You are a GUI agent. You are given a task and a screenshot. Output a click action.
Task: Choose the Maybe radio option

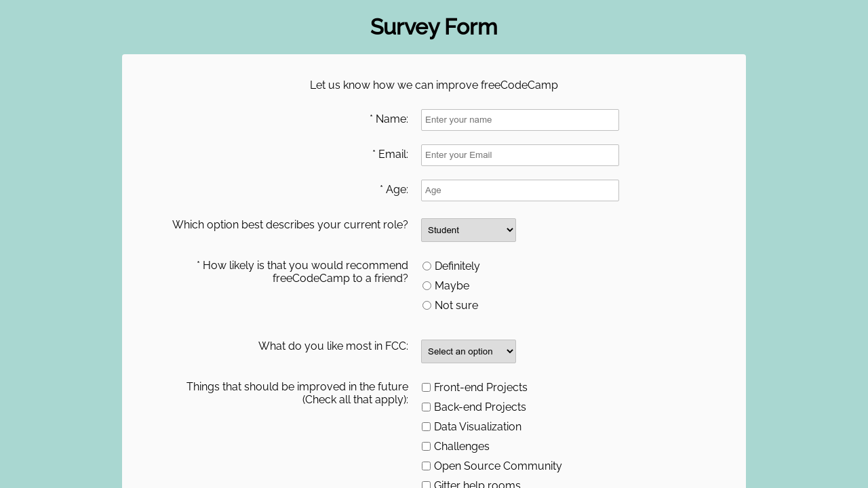tap(427, 286)
